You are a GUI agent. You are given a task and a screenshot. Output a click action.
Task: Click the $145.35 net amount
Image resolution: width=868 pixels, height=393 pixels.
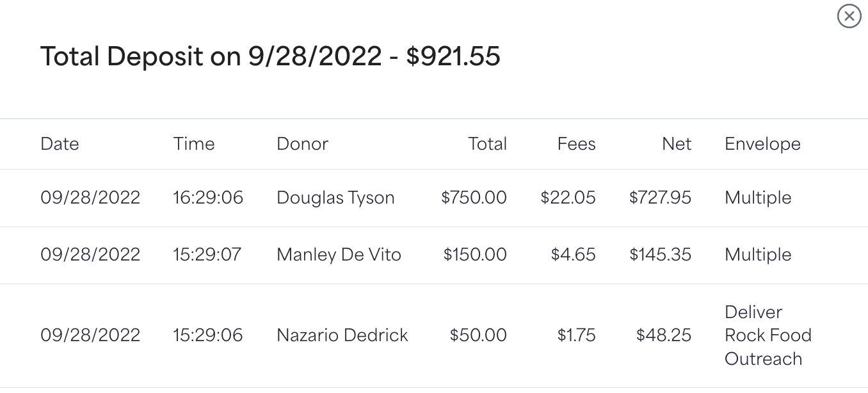(x=660, y=255)
